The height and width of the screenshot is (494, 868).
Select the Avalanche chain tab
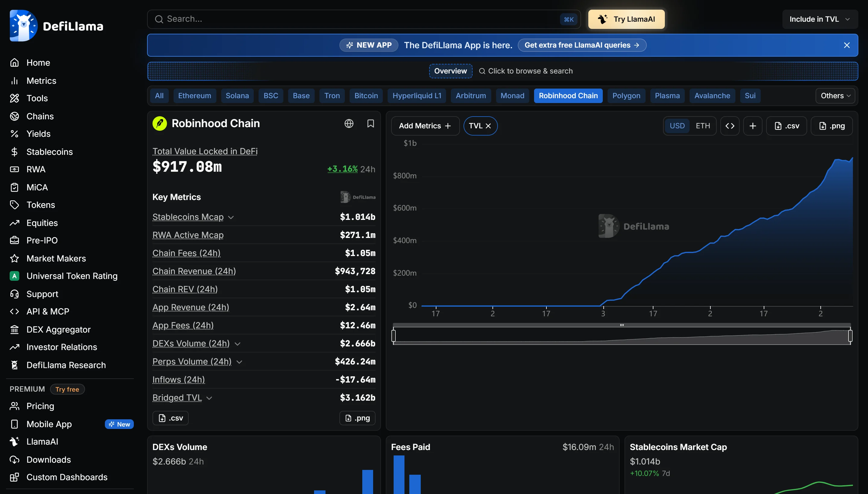pyautogui.click(x=712, y=96)
